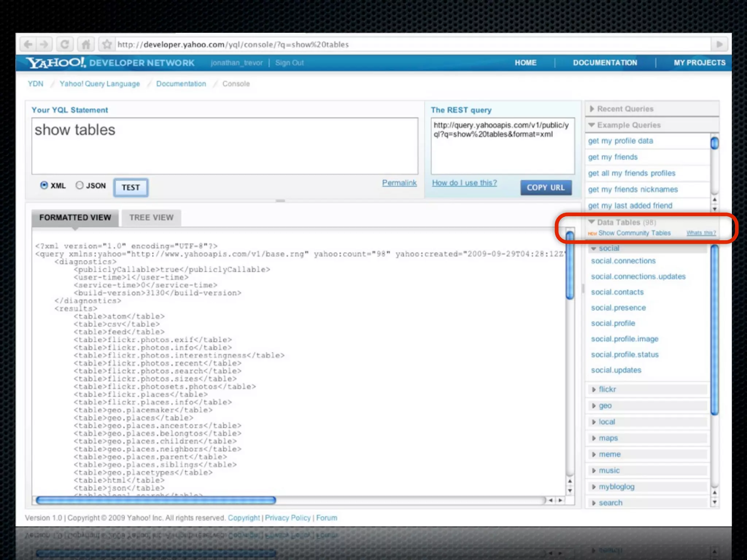
Task: Click the go arrow beside the address bar
Action: click(719, 44)
